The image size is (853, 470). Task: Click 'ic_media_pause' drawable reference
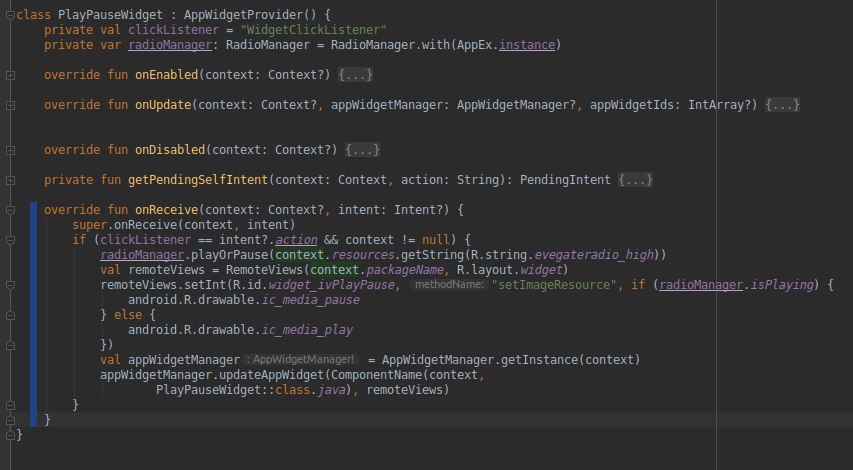coord(310,300)
